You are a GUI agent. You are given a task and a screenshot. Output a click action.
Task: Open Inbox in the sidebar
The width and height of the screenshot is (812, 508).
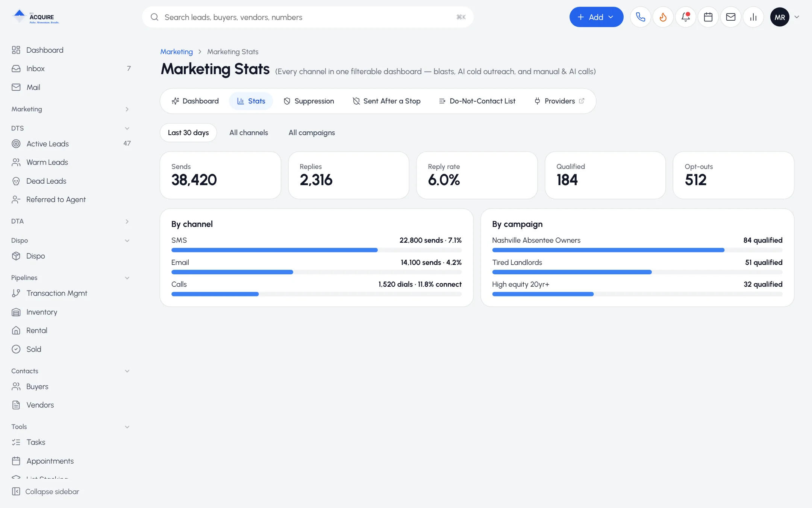tap(71, 68)
